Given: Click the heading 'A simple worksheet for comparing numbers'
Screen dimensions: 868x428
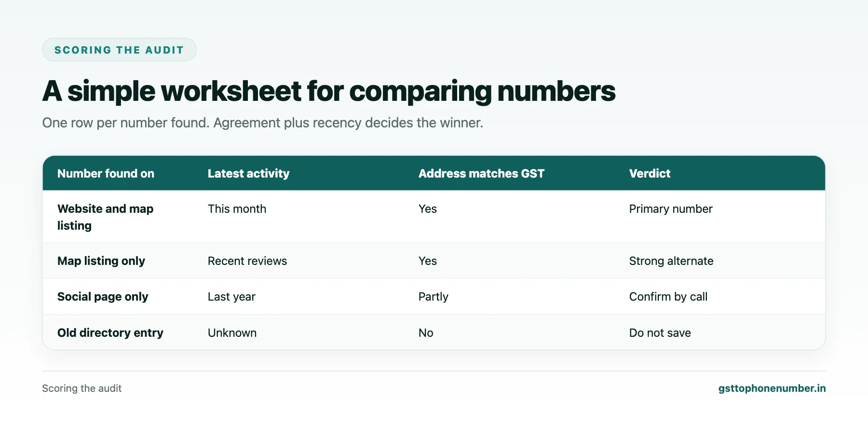Looking at the screenshot, I should coord(329,91).
